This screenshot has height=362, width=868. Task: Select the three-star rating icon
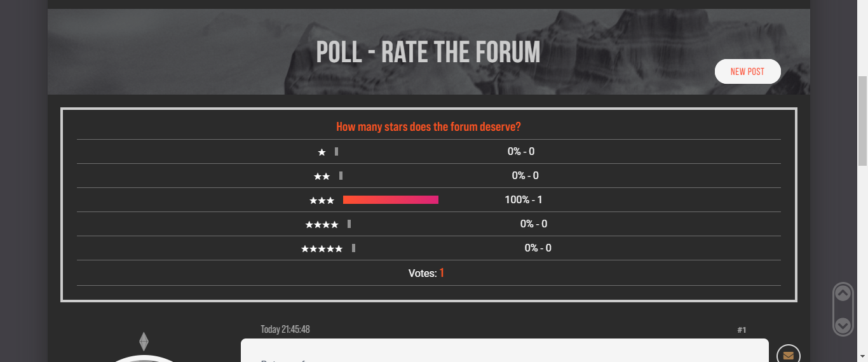[x=322, y=200]
